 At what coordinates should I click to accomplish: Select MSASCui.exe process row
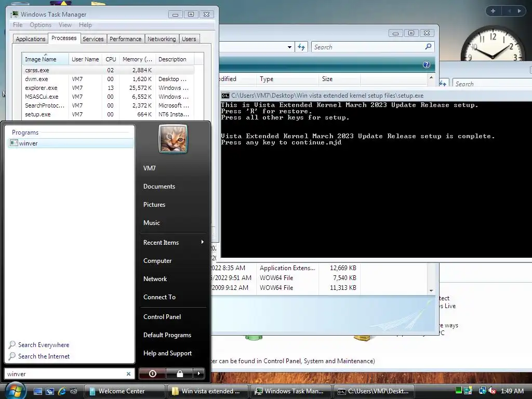click(x=108, y=97)
